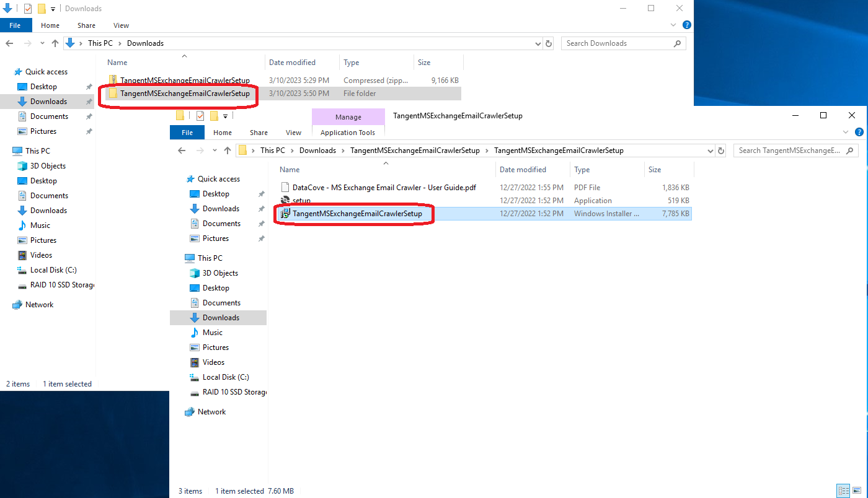Open Help in the front TangentMSExchangeEmailCrawlerSetup window
868x498 pixels.
coord(859,132)
